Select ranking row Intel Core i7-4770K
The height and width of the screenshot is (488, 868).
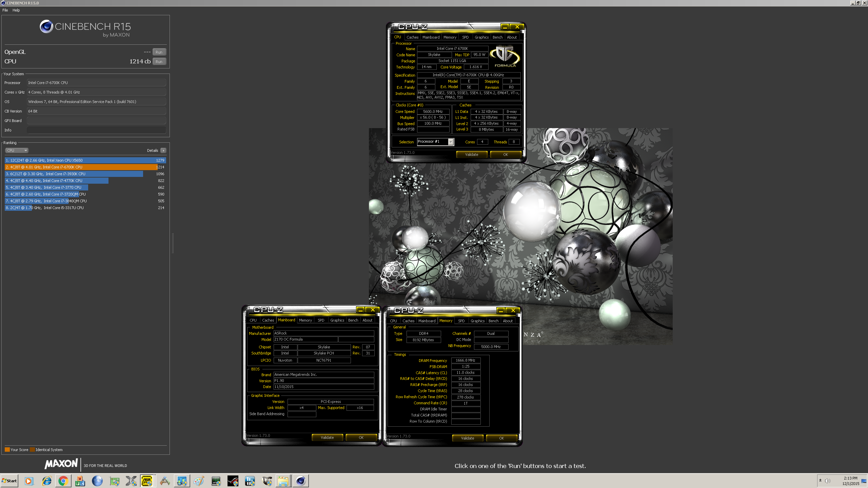pos(85,181)
